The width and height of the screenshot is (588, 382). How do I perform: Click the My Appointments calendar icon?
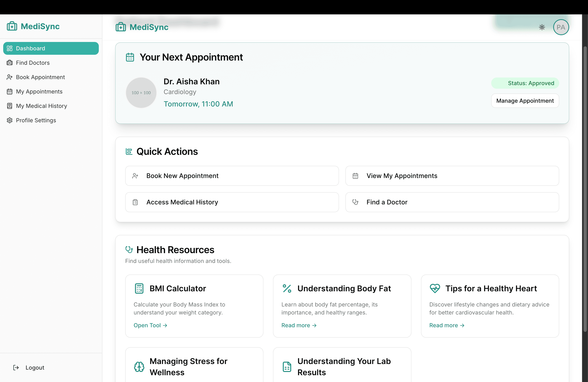(x=10, y=92)
